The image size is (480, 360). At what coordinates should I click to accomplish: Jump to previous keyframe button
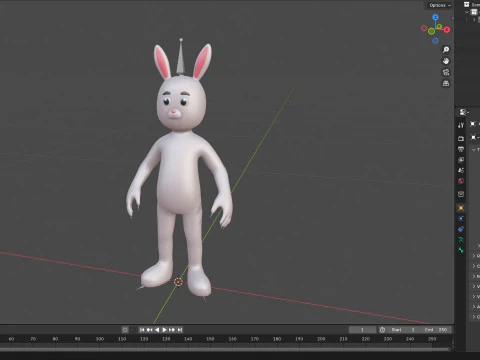pos(150,330)
